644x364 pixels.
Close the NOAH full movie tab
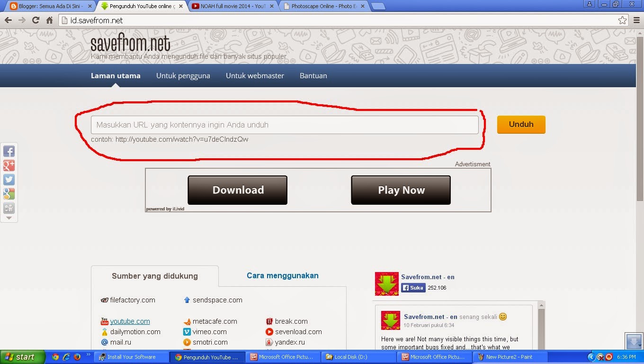(272, 6)
